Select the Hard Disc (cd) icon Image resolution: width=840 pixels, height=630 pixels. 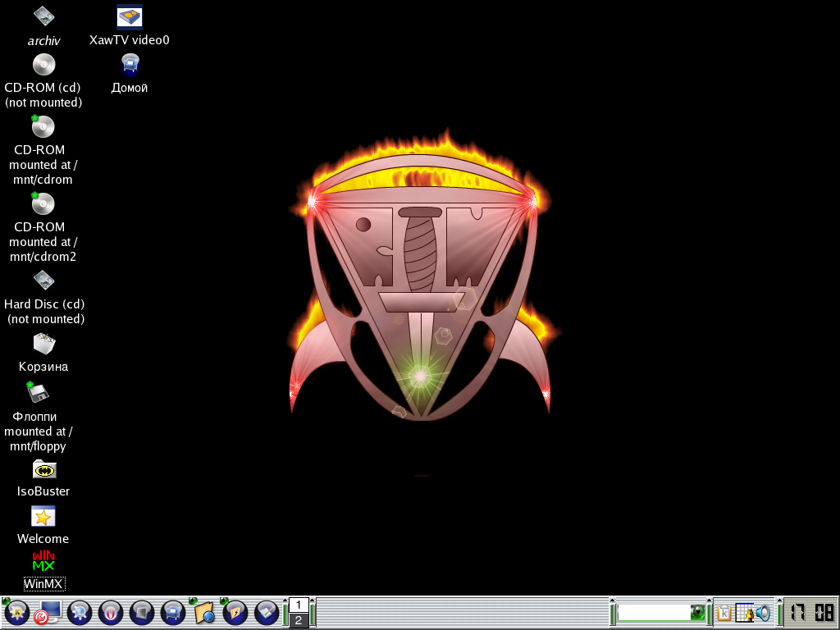click(x=43, y=281)
